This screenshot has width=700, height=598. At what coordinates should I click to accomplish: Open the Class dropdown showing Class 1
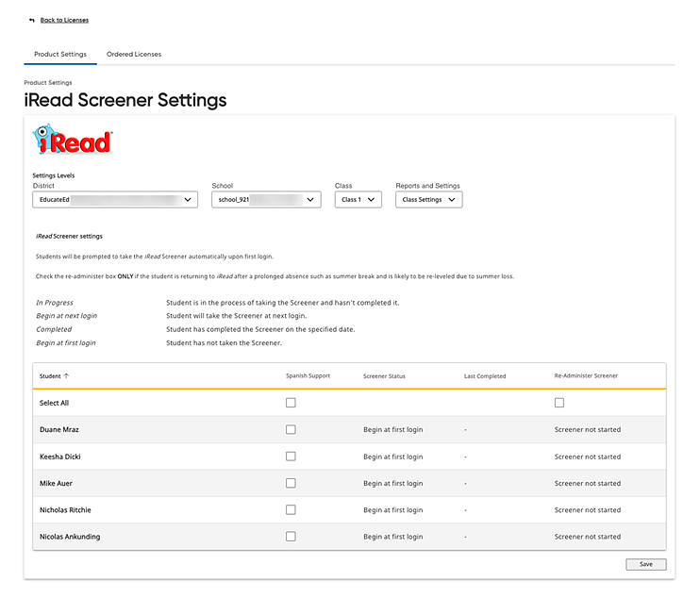click(x=358, y=199)
